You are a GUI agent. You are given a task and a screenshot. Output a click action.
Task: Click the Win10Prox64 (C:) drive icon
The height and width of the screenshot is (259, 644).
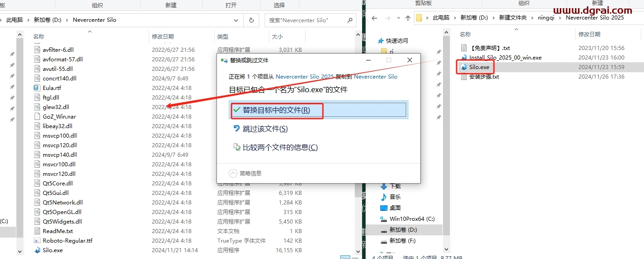point(383,219)
